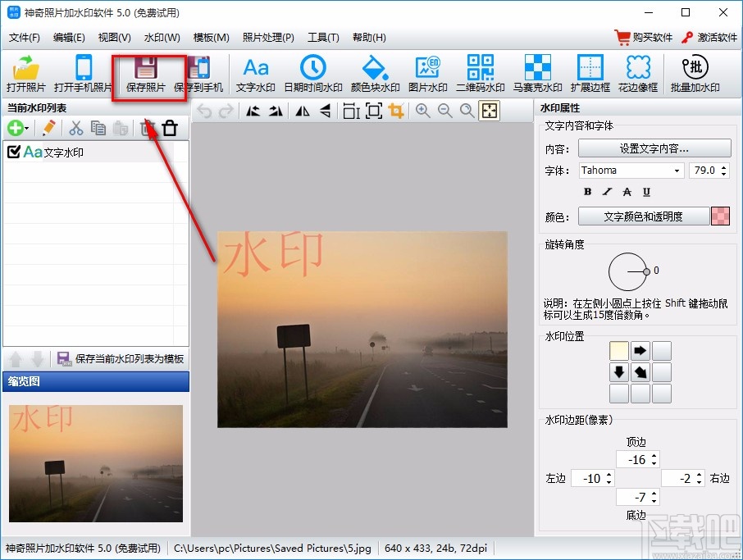Flip the photo horizontally
The width and height of the screenshot is (743, 560).
tap(303, 112)
